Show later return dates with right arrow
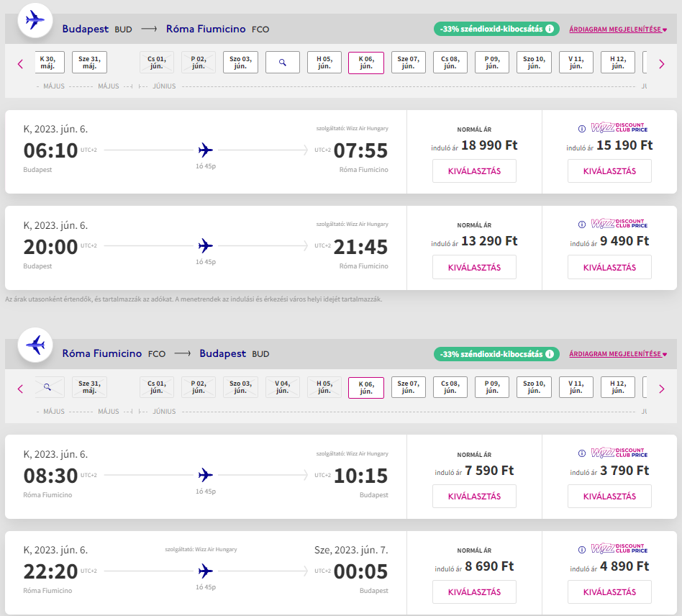The image size is (682, 616). (662, 389)
